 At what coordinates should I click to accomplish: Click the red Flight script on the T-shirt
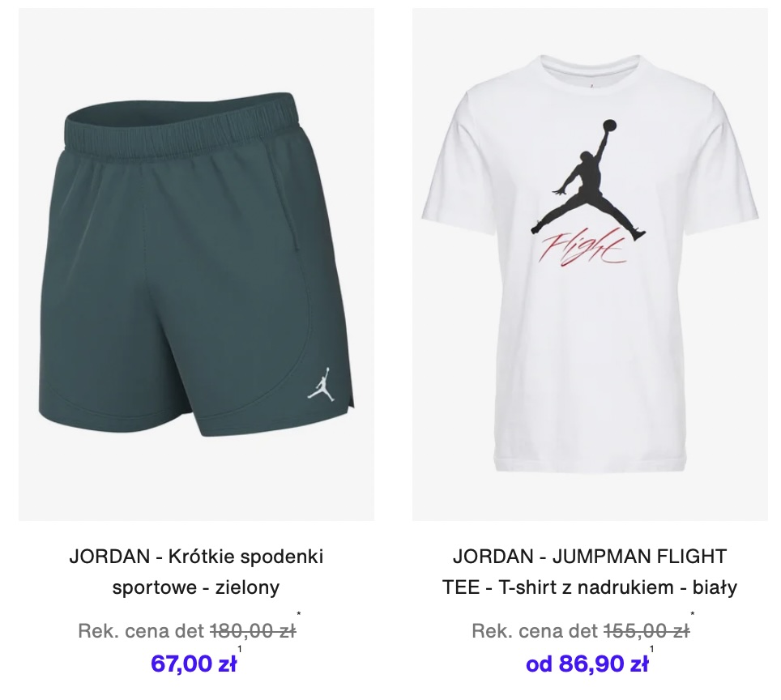point(583,245)
